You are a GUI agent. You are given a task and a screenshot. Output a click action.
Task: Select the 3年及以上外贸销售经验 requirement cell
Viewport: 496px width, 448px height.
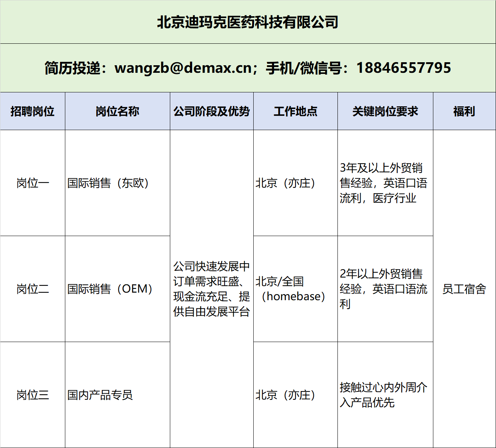click(x=385, y=183)
